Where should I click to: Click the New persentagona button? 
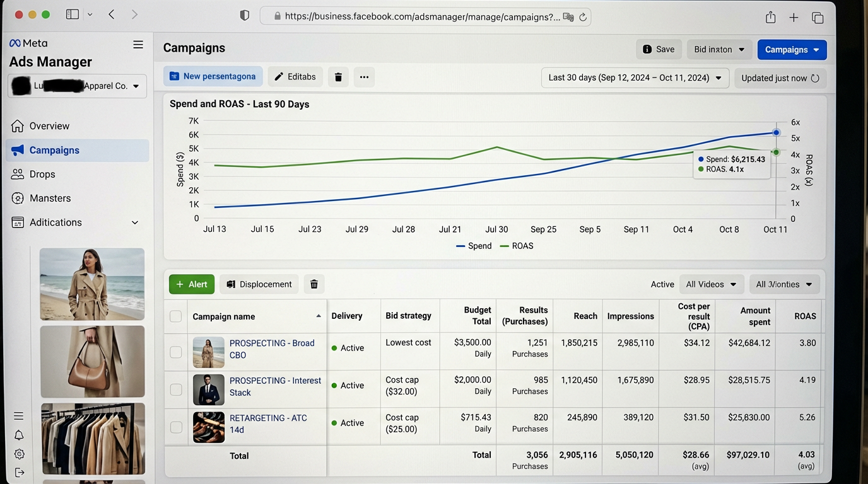click(x=213, y=76)
